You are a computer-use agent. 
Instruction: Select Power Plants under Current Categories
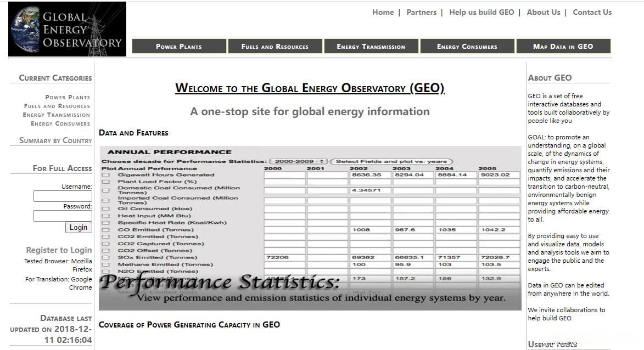point(68,97)
